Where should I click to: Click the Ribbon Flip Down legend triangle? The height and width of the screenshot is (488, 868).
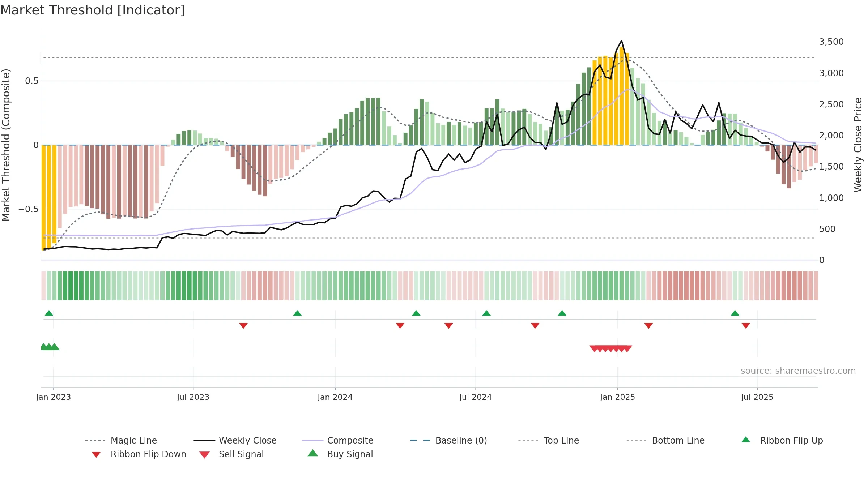point(96,454)
